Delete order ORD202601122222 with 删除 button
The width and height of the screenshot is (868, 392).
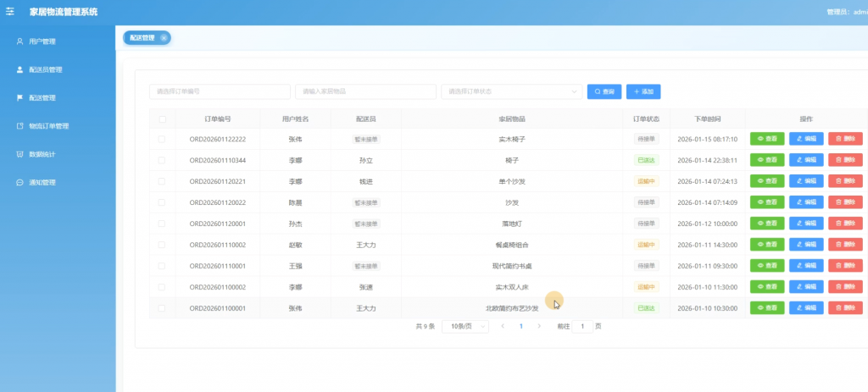pos(845,139)
